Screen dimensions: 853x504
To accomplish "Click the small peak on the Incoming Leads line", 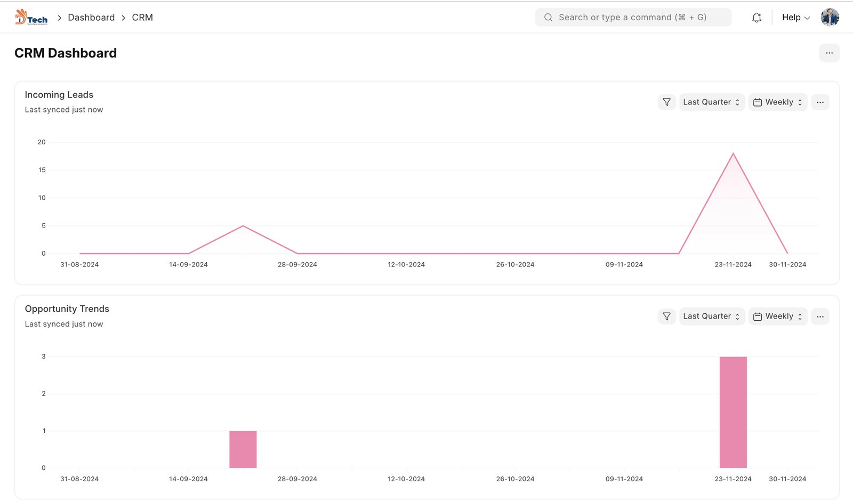I will point(243,226).
